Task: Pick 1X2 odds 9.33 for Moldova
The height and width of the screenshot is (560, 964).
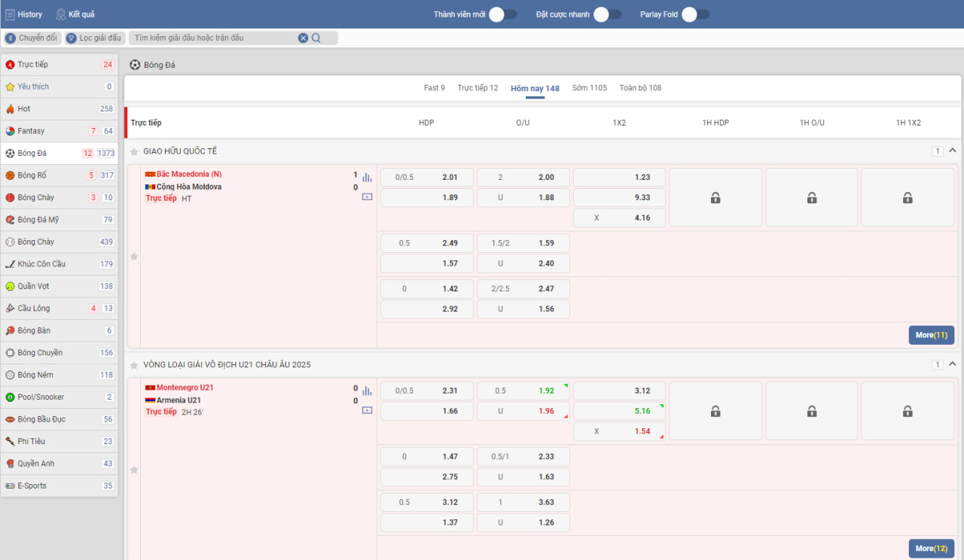Action: 619,198
